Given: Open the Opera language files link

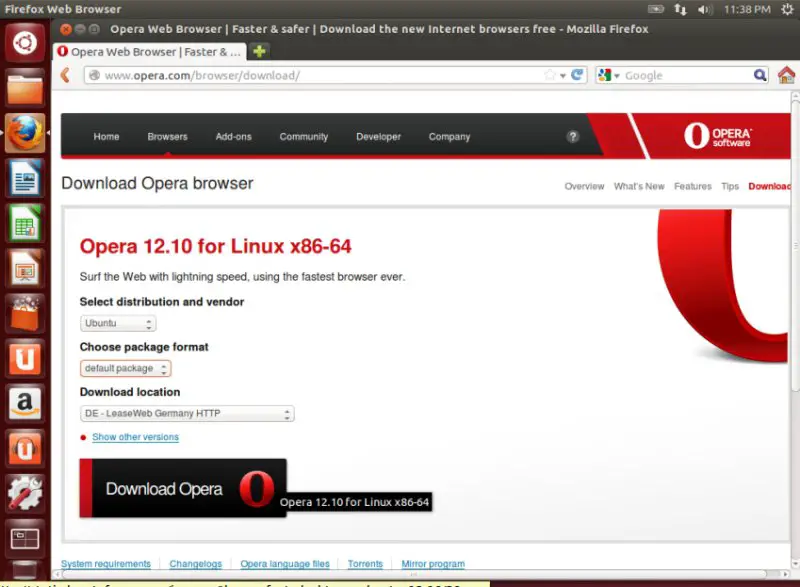Looking at the screenshot, I should pos(285,564).
